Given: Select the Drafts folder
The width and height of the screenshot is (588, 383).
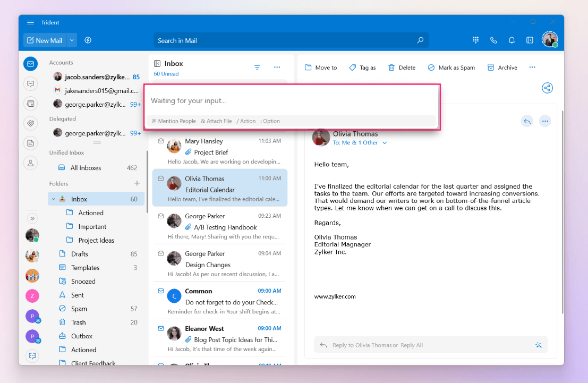Looking at the screenshot, I should click(x=80, y=254).
